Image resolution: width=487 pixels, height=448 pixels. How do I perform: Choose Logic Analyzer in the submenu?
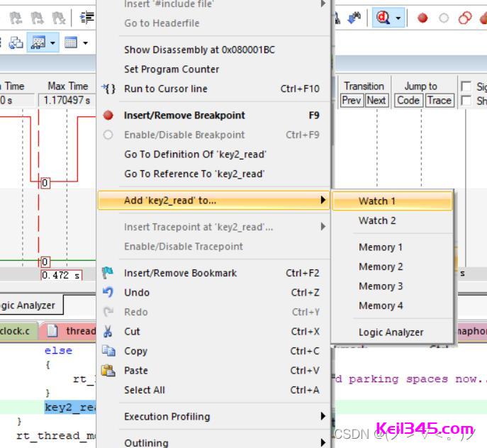click(391, 332)
